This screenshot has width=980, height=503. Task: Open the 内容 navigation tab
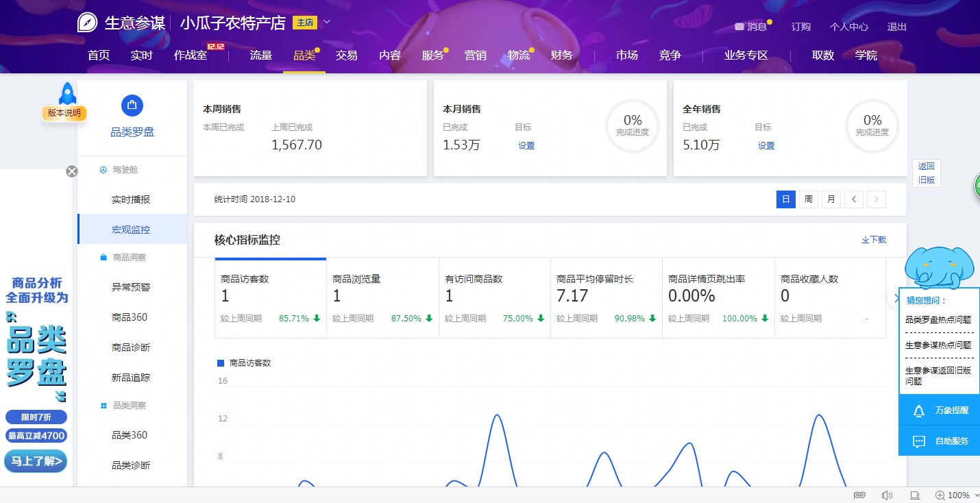click(x=390, y=56)
